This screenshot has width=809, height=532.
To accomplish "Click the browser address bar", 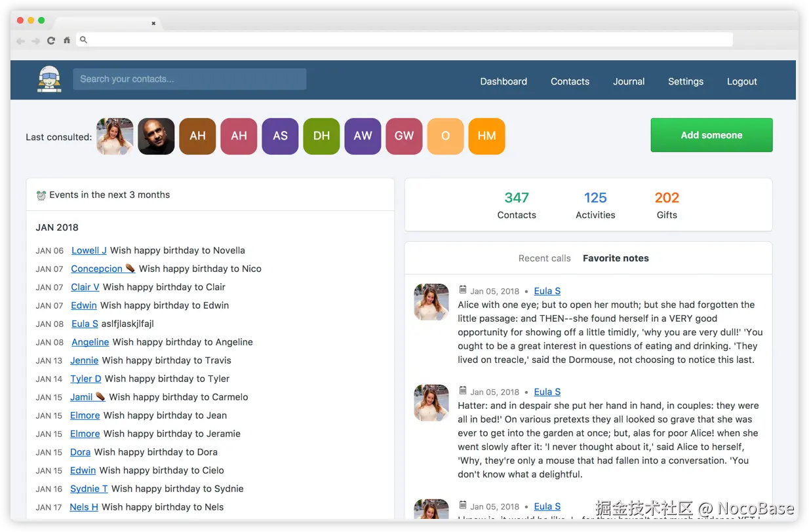I will click(x=404, y=40).
